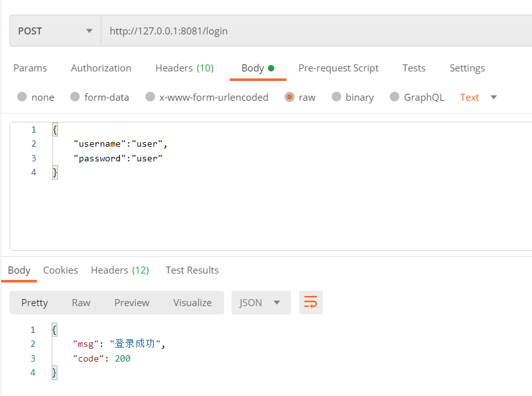The image size is (532, 396).
Task: Open the Authorization tab
Action: tap(101, 68)
